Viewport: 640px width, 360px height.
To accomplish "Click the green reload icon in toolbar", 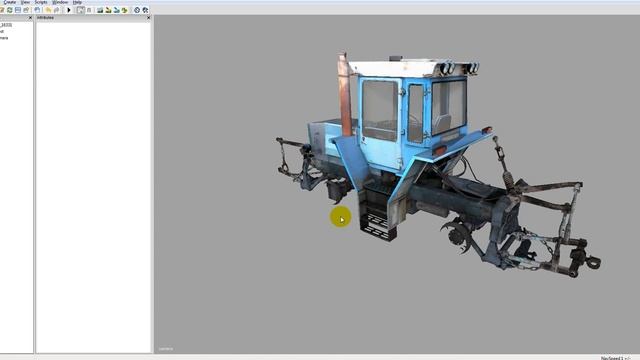I will point(10,10).
